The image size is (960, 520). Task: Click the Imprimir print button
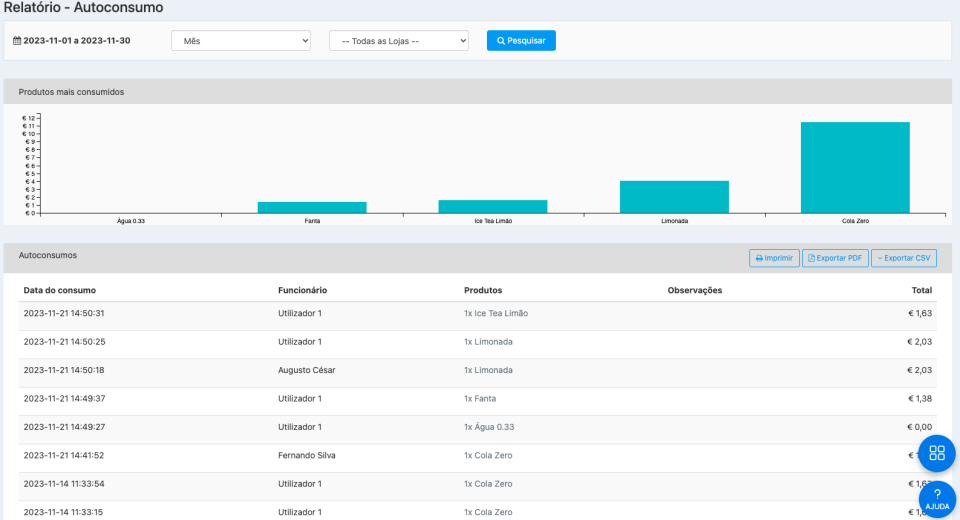tap(775, 258)
